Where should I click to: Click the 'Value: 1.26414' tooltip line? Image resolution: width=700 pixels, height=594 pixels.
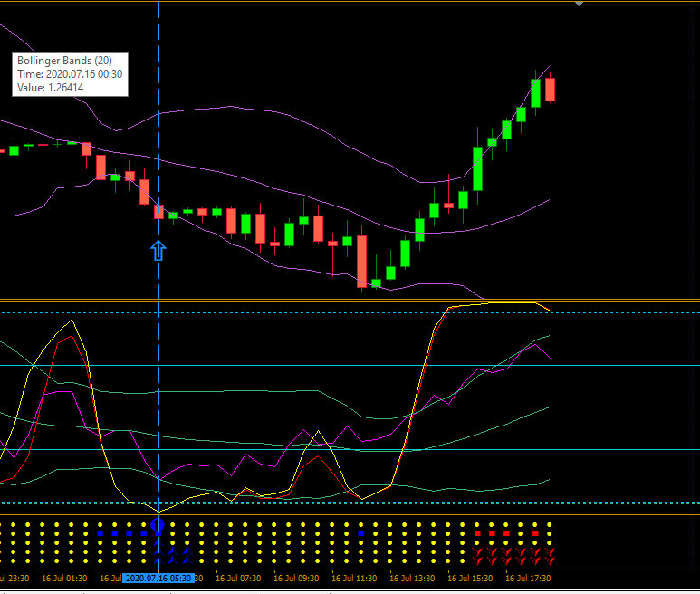coord(51,88)
